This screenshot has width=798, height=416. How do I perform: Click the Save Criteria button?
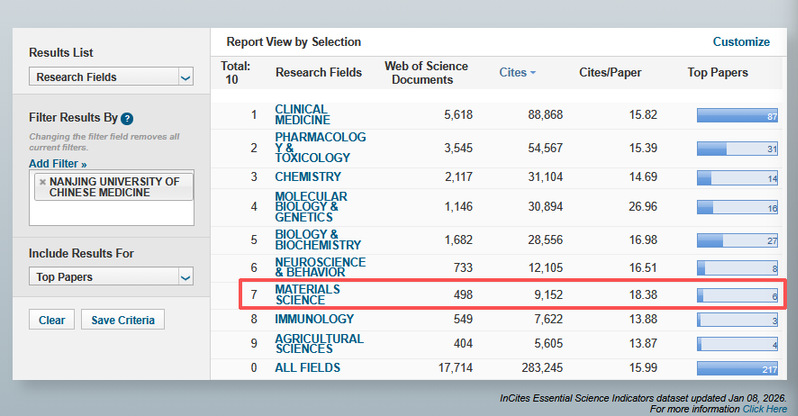[123, 320]
